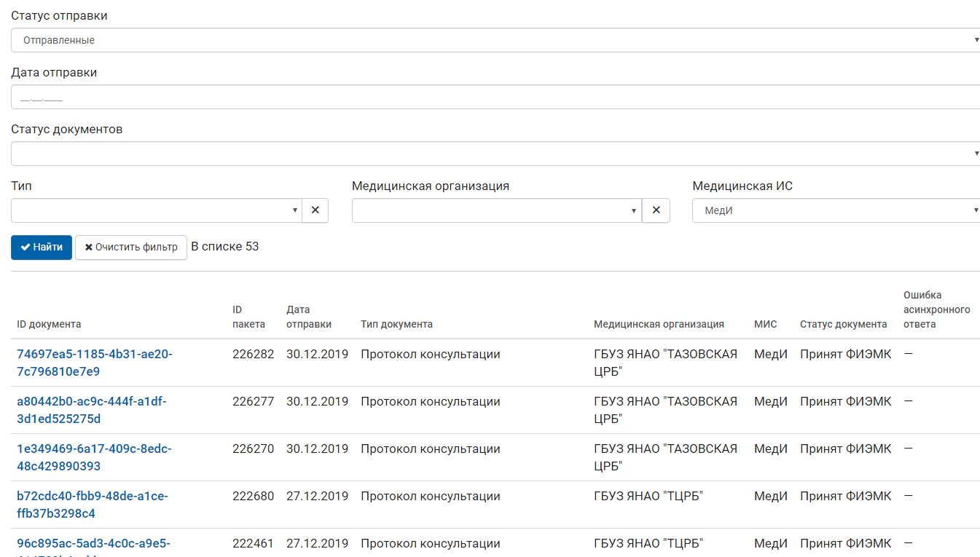The height and width of the screenshot is (557, 980).
Task: Open document a80442b0-ac9c-444f-a1df-3d1ed525275d
Action: pos(92,410)
